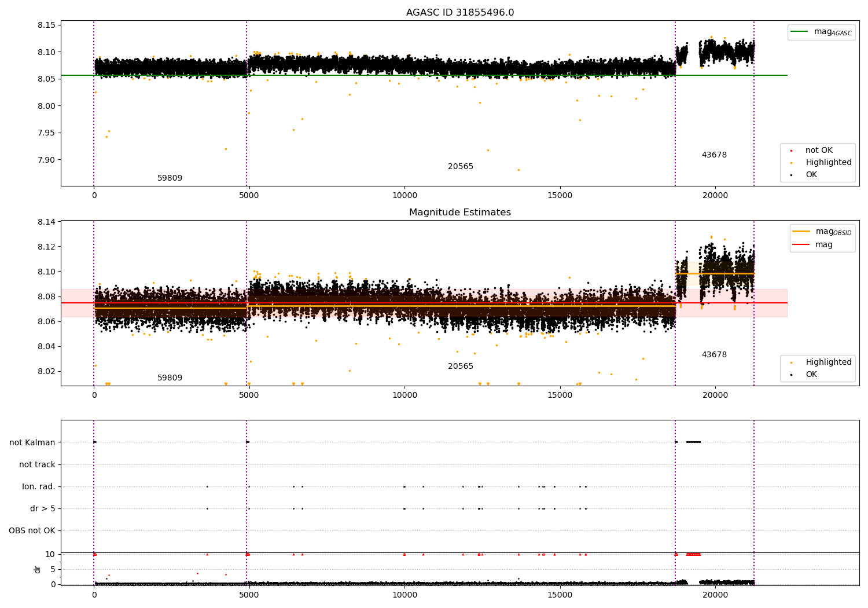Screen dimensions: 868x608
Task: Click x-axis tick 5000 under top plot
Action: pyautogui.click(x=249, y=196)
